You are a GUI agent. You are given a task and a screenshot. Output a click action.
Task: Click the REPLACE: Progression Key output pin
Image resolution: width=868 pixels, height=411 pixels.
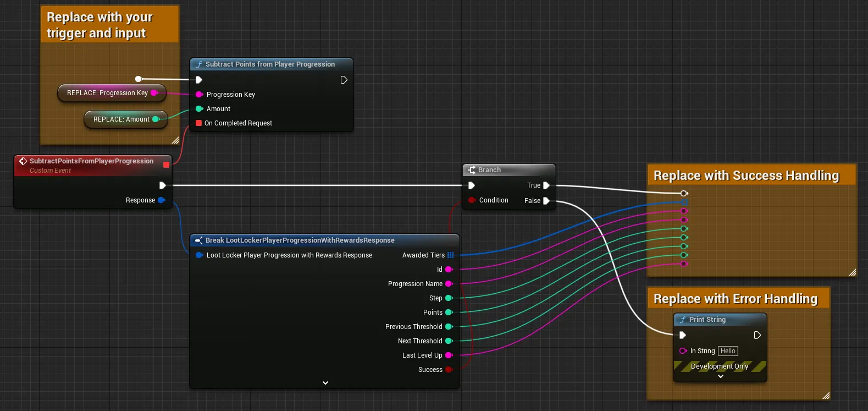pyautogui.click(x=154, y=93)
